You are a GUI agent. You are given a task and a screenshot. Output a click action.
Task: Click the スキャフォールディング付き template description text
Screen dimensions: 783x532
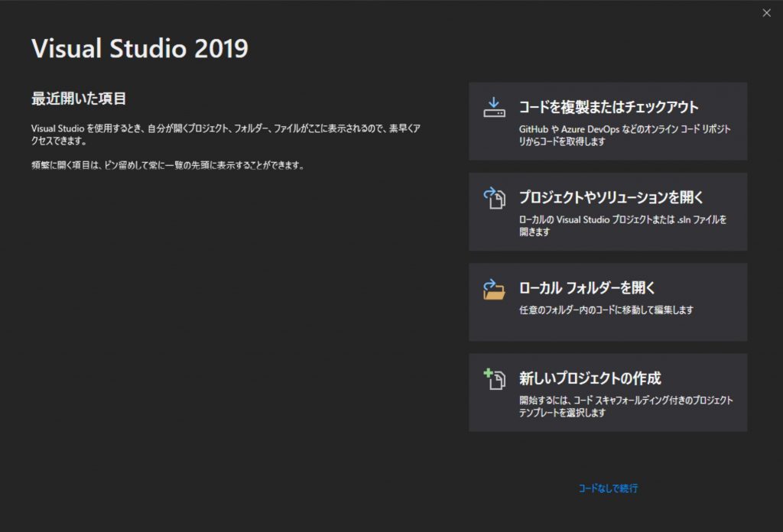pos(625,406)
